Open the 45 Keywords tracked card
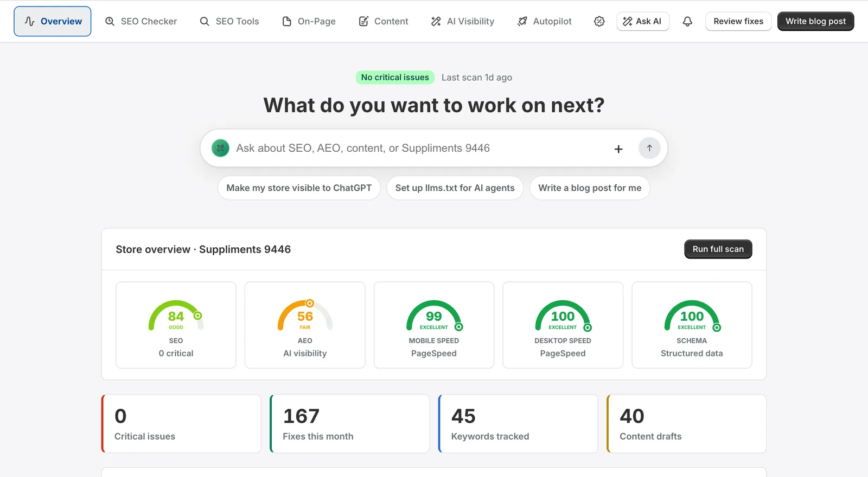The height and width of the screenshot is (477, 868). point(518,424)
